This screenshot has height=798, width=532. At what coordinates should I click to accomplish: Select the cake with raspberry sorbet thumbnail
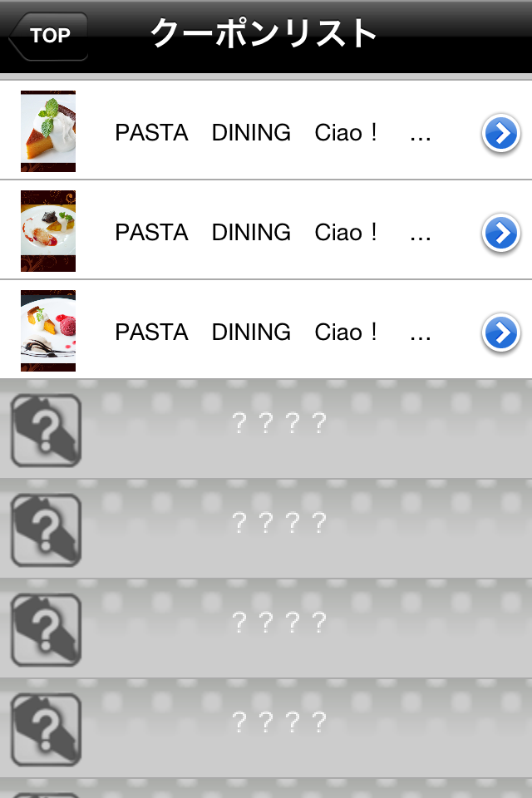[48, 331]
